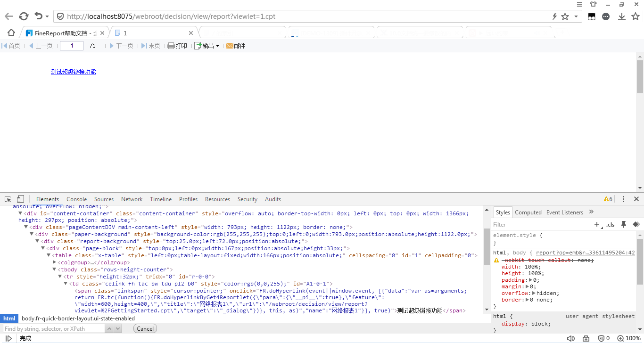
Task: Open the DevTools three-dot menu
Action: point(623,199)
